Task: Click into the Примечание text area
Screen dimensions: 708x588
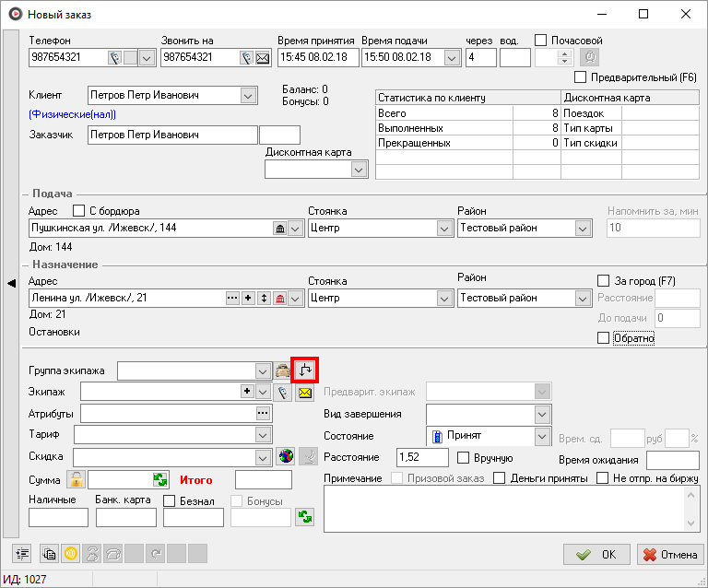Action: (x=505, y=510)
